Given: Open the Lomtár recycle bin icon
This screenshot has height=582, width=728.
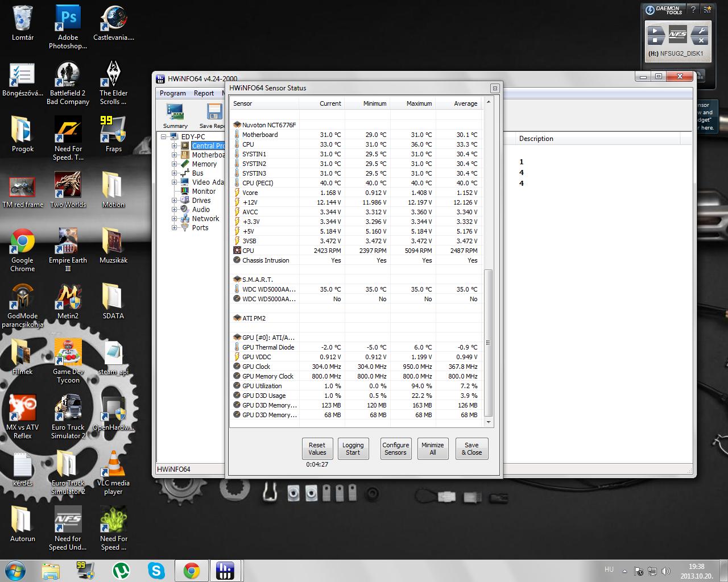Looking at the screenshot, I should point(23,23).
